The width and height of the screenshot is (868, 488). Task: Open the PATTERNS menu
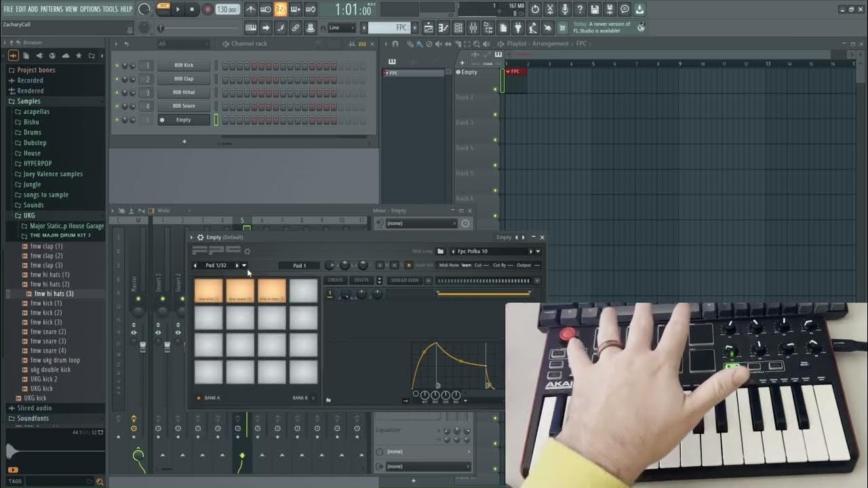tap(52, 9)
